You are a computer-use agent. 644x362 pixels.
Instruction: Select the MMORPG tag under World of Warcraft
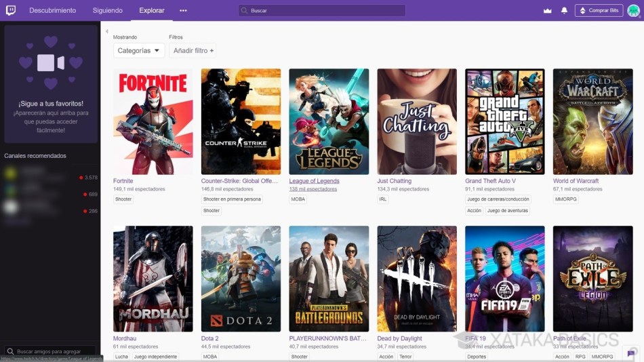point(565,199)
